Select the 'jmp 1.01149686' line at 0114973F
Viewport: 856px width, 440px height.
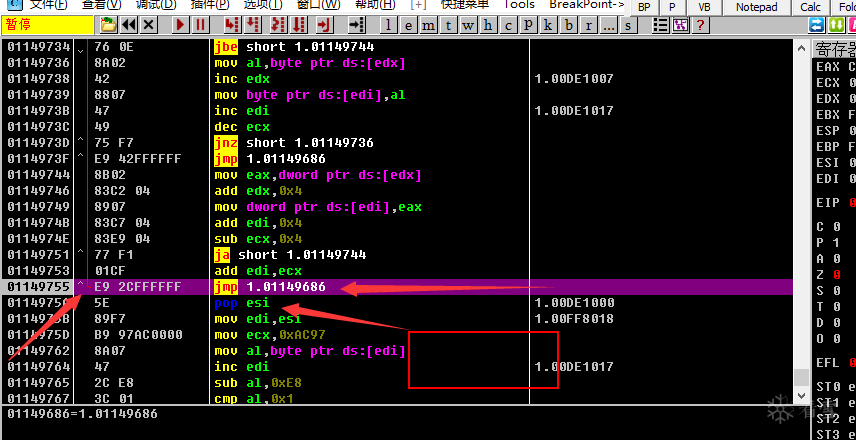coord(270,159)
